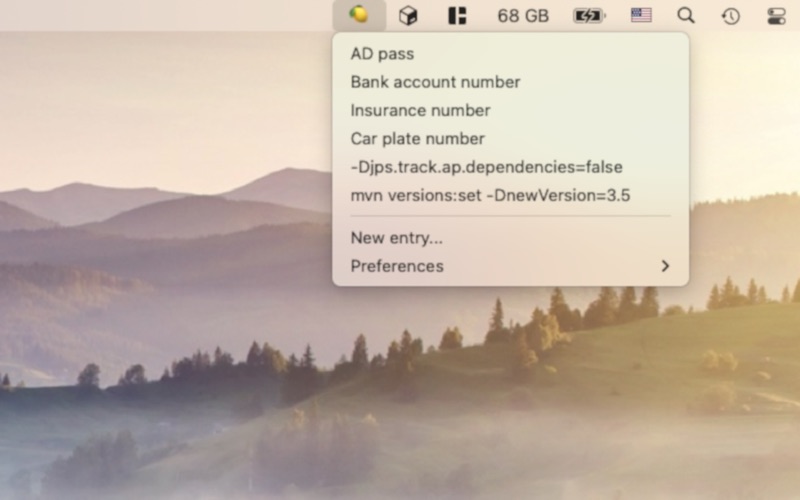The width and height of the screenshot is (800, 500).
Task: Select Car plate number entry
Action: coord(511,138)
